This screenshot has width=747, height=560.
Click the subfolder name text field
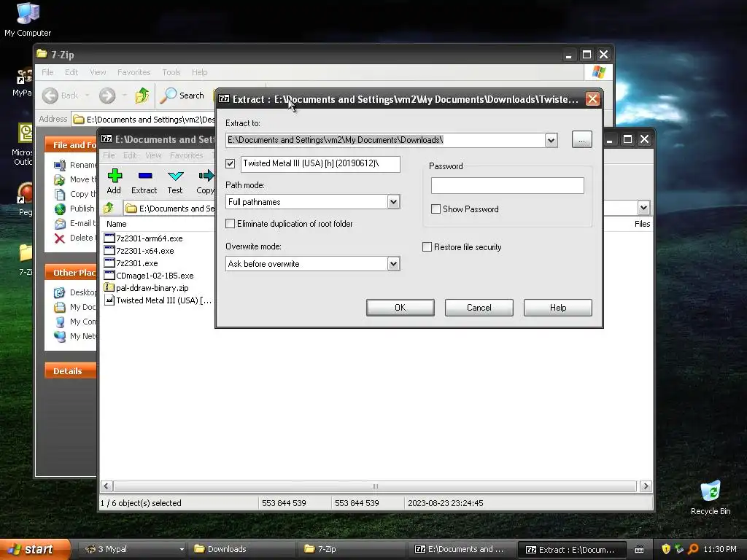point(320,164)
